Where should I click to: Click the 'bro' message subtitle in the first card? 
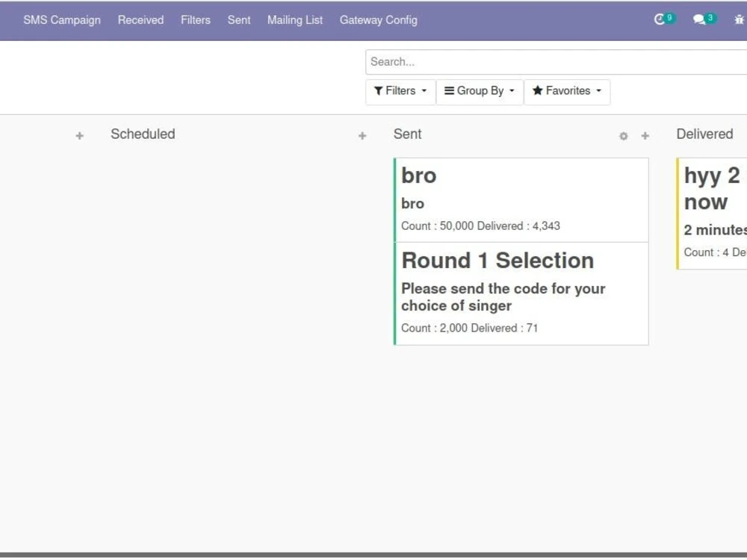412,204
